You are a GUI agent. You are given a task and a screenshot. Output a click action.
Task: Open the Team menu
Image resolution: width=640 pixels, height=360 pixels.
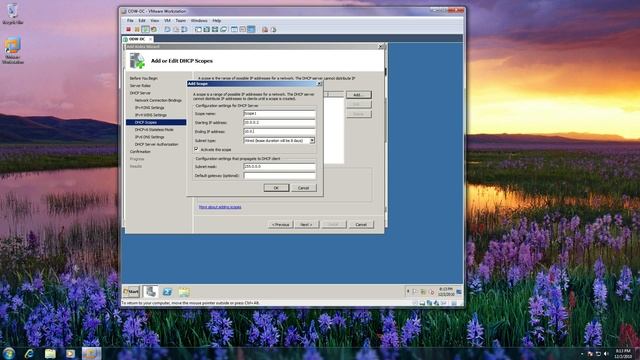coord(180,20)
